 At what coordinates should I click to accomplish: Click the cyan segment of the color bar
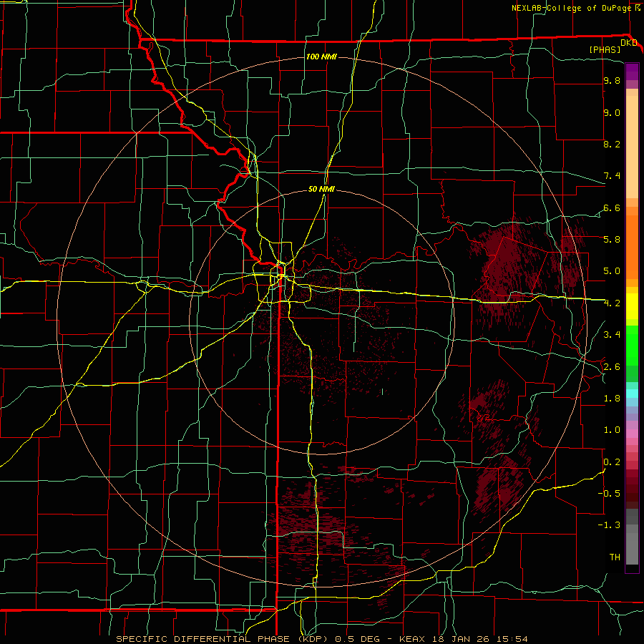(x=632, y=393)
